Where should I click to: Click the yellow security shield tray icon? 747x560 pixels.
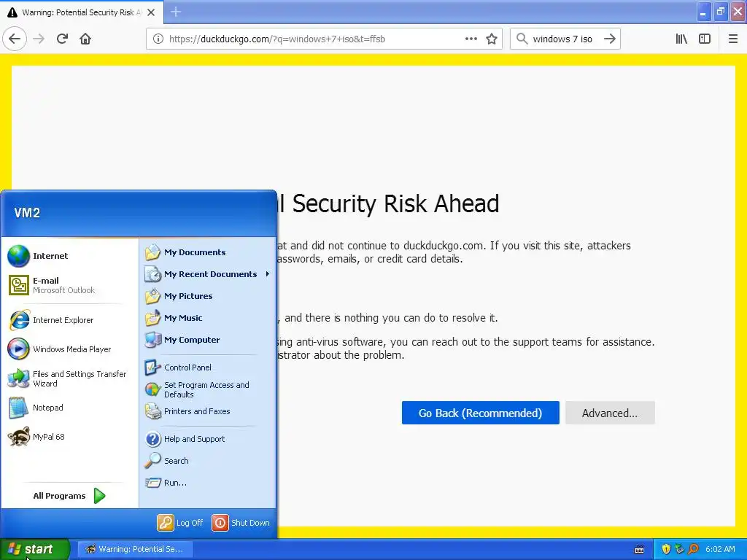(x=666, y=550)
